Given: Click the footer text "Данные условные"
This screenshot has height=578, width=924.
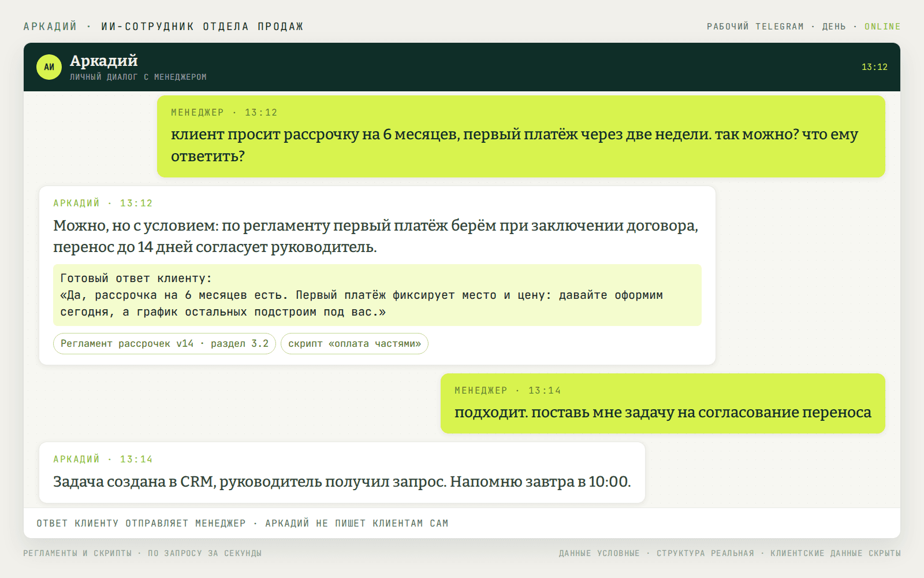Looking at the screenshot, I should (599, 554).
